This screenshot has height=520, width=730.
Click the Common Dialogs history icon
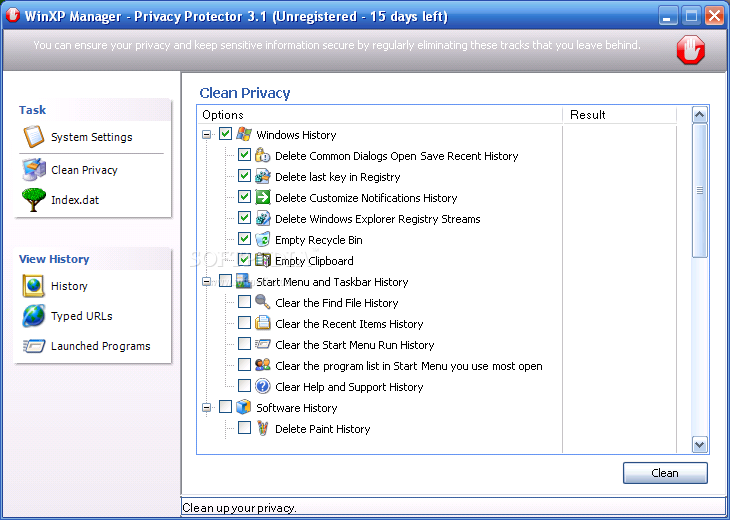tap(263, 155)
